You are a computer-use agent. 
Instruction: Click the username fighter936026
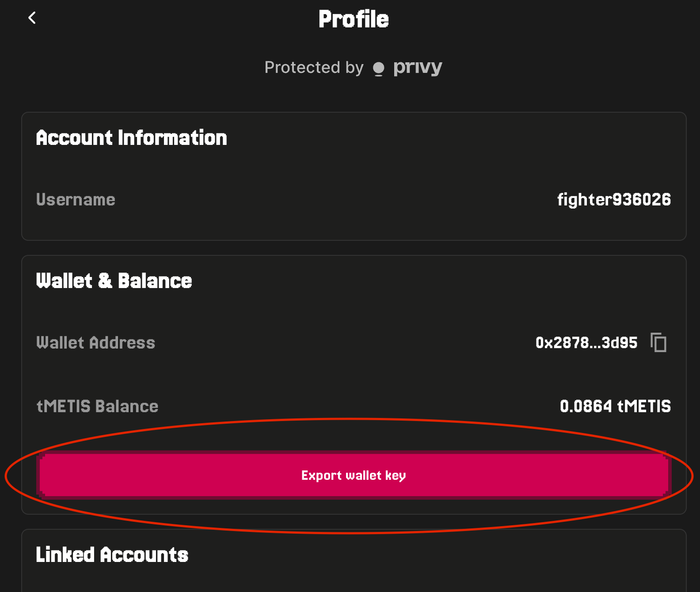pyautogui.click(x=614, y=200)
